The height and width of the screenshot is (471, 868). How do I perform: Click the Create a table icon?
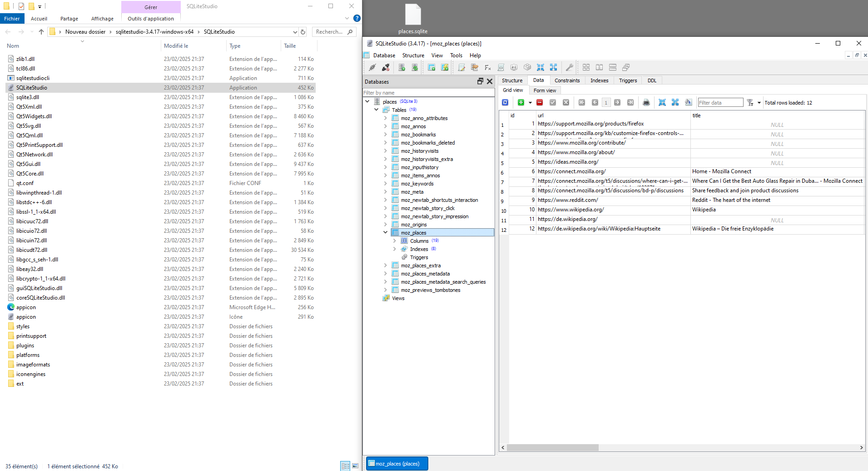click(x=432, y=67)
